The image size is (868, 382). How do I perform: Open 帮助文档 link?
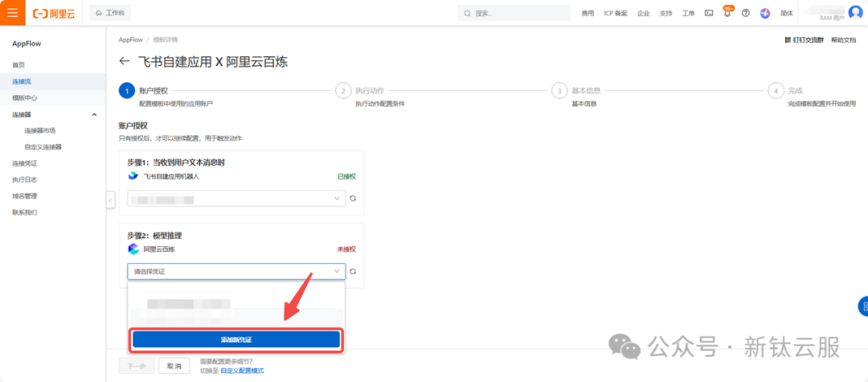pos(844,40)
